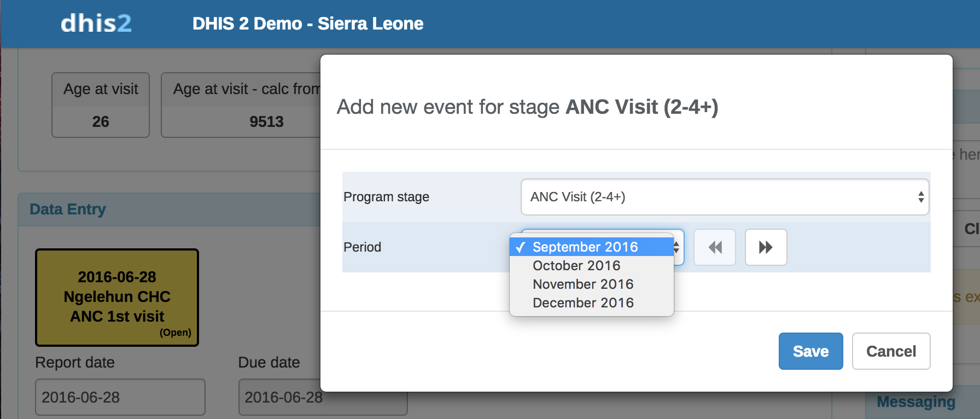Open the Messaging panel header
This screenshot has height=419, width=980.
(916, 402)
